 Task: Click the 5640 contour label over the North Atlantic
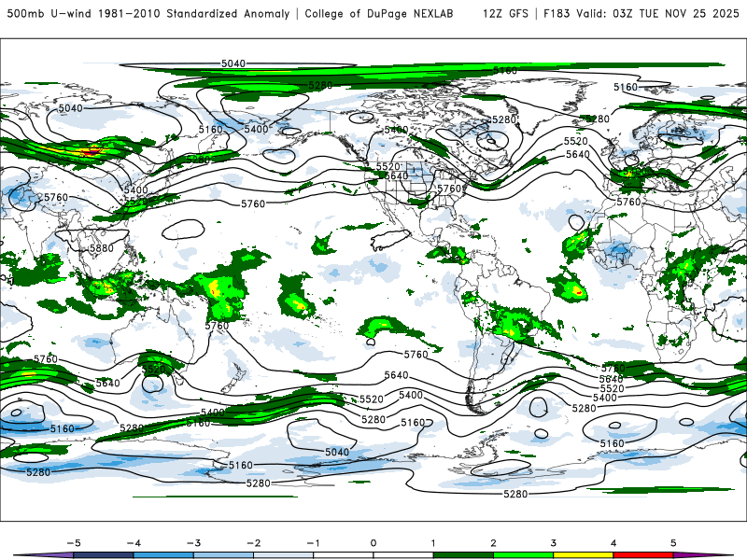click(x=578, y=154)
